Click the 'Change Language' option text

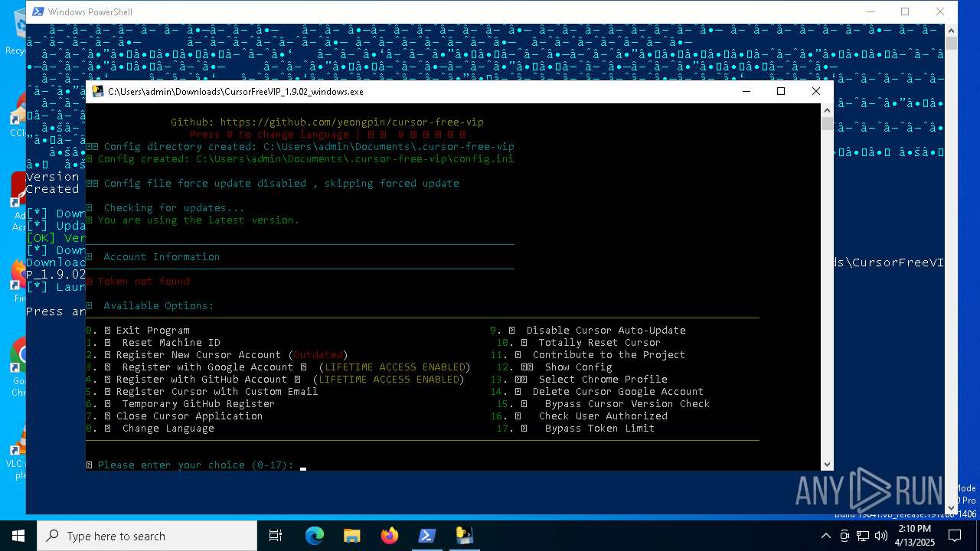pos(168,428)
